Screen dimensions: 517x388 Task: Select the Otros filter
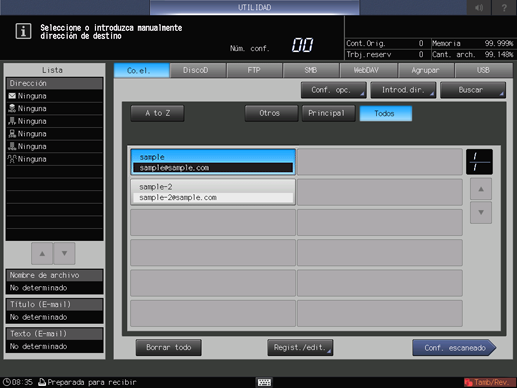271,113
